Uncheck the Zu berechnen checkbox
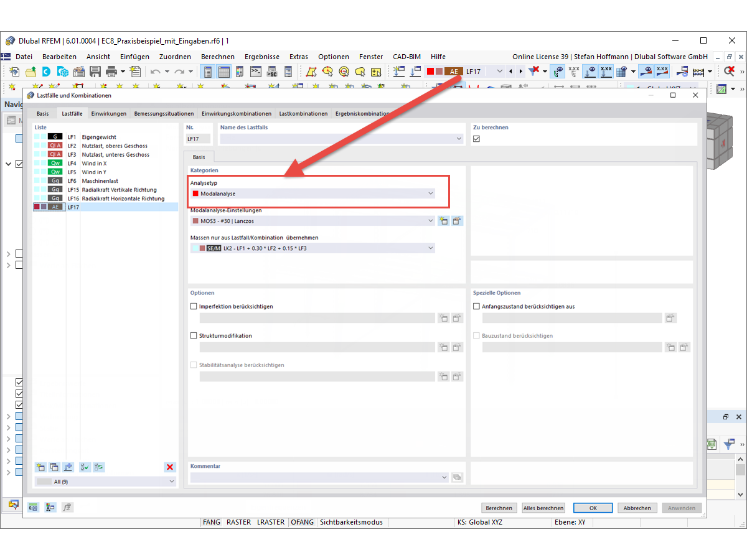 (477, 138)
